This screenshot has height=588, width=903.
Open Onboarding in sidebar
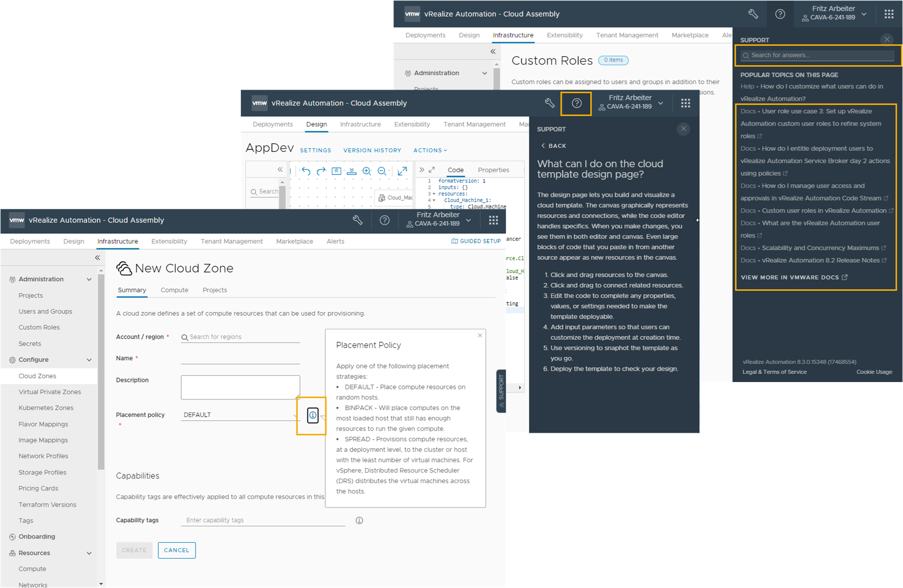point(37,537)
